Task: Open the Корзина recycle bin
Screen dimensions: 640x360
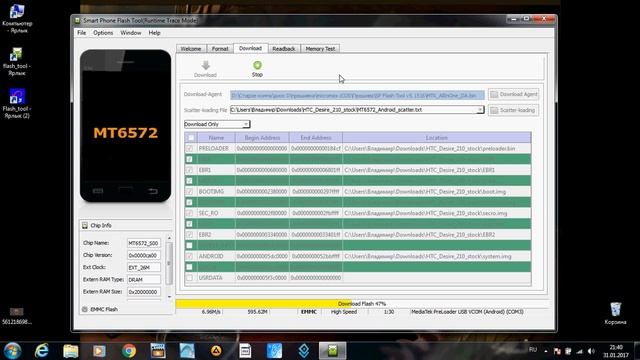Action: point(615,313)
